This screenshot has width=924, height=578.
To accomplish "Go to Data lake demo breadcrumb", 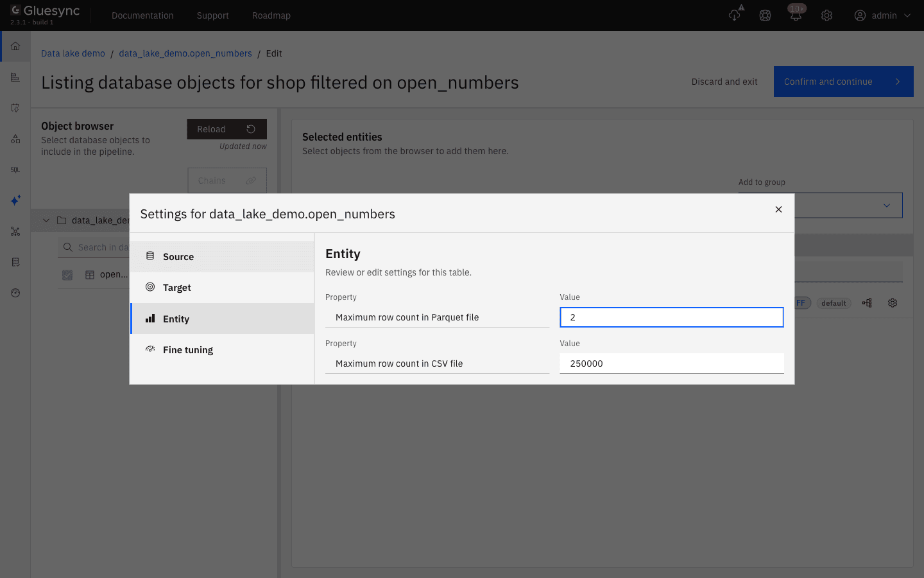I will click(x=73, y=53).
